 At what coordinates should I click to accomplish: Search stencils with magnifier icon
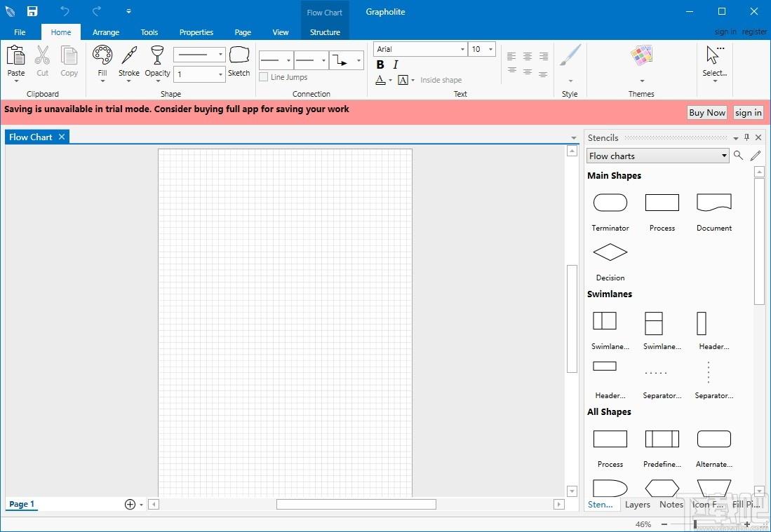pyautogui.click(x=738, y=156)
